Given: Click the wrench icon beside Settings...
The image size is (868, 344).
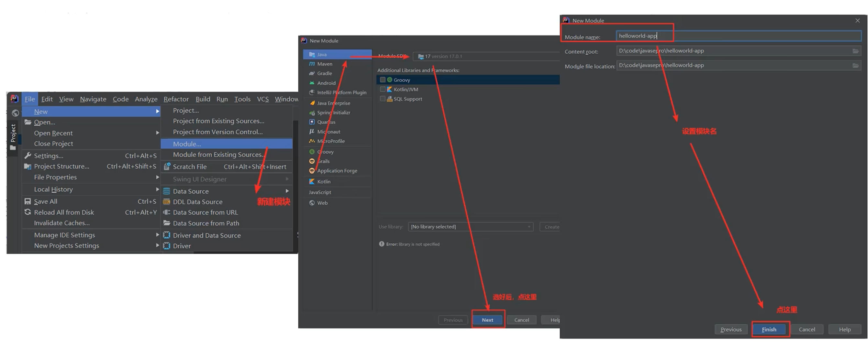Looking at the screenshot, I should [x=28, y=156].
